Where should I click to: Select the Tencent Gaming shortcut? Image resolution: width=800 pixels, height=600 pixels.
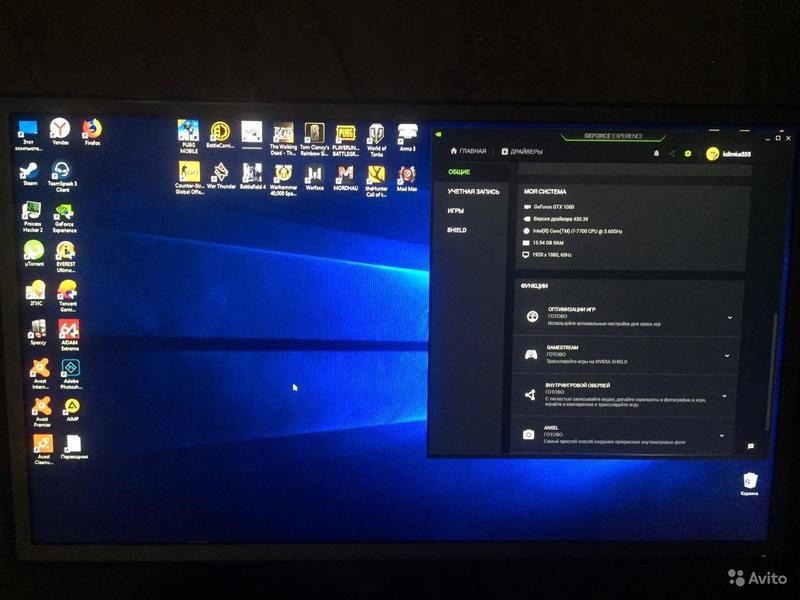click(67, 296)
